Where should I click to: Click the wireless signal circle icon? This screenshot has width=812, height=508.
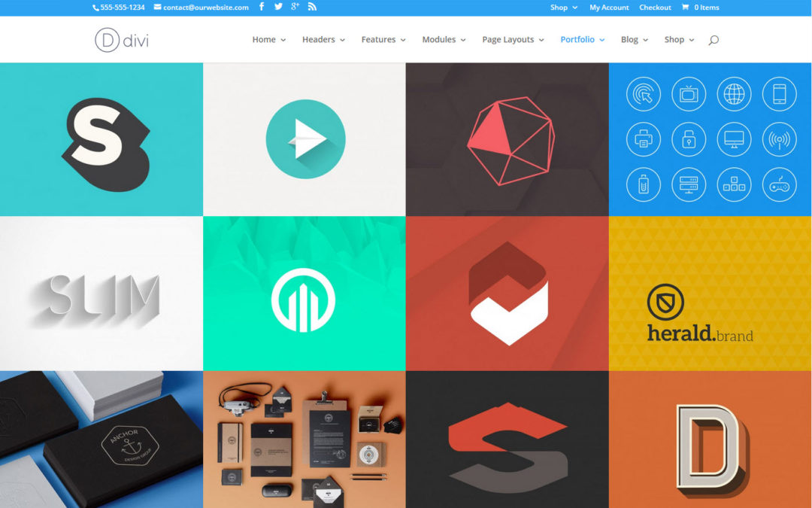click(x=780, y=139)
